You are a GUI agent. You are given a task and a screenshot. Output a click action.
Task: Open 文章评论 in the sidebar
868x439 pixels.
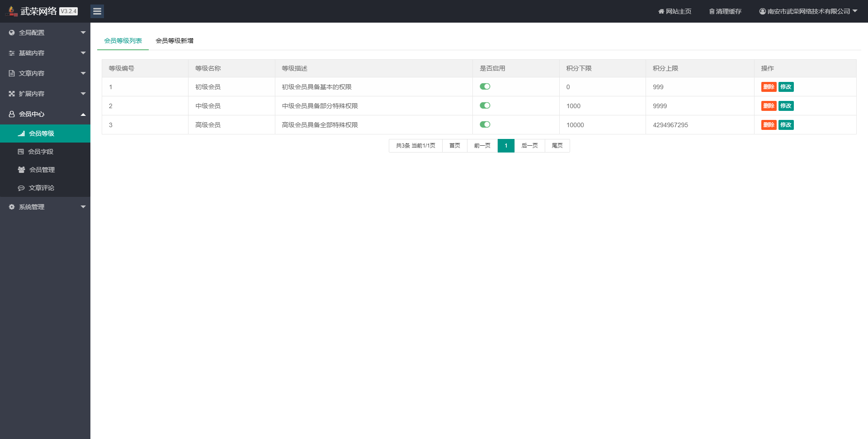click(45, 188)
